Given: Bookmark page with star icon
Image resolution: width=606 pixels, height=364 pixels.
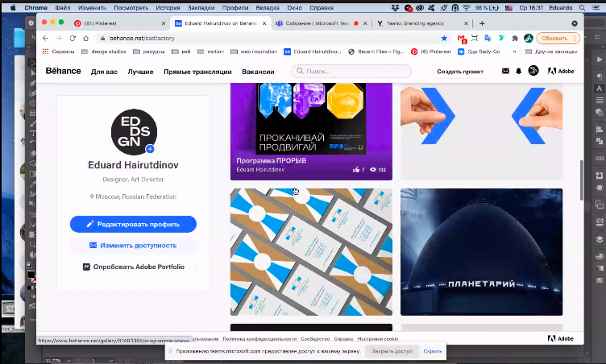Looking at the screenshot, I should (x=444, y=38).
